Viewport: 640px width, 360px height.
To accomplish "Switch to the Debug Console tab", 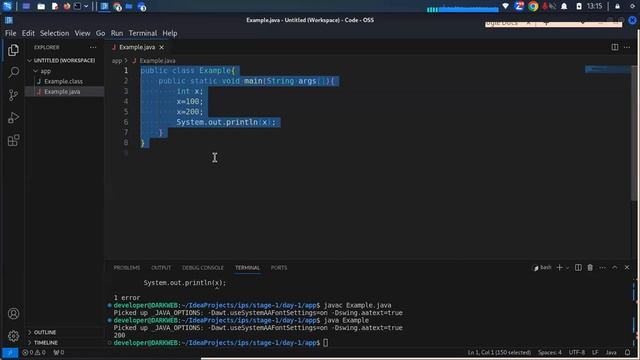I will tap(203, 268).
